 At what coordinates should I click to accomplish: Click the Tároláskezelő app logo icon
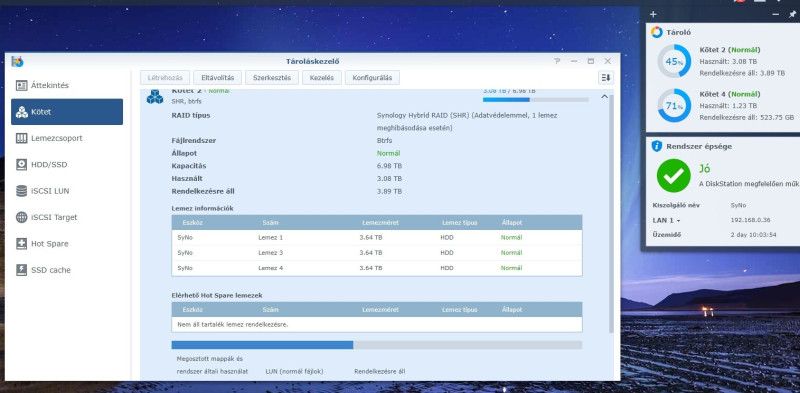point(17,61)
